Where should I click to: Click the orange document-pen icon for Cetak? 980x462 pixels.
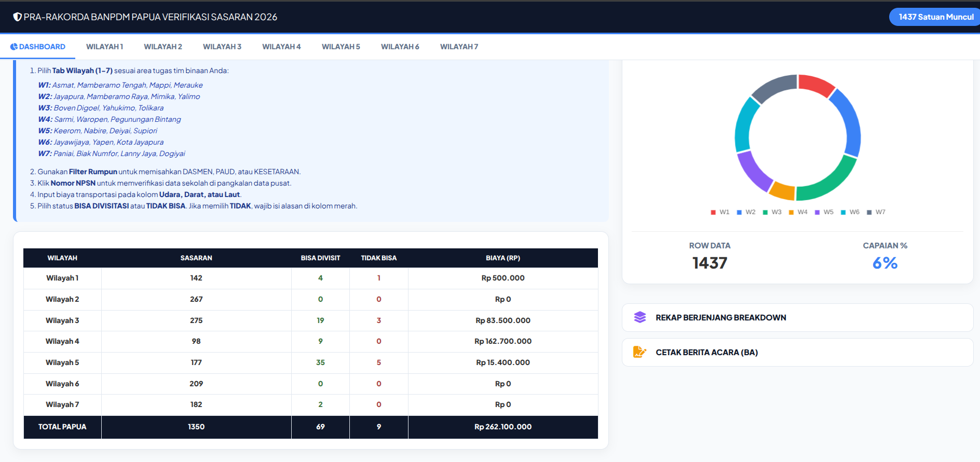click(x=639, y=352)
